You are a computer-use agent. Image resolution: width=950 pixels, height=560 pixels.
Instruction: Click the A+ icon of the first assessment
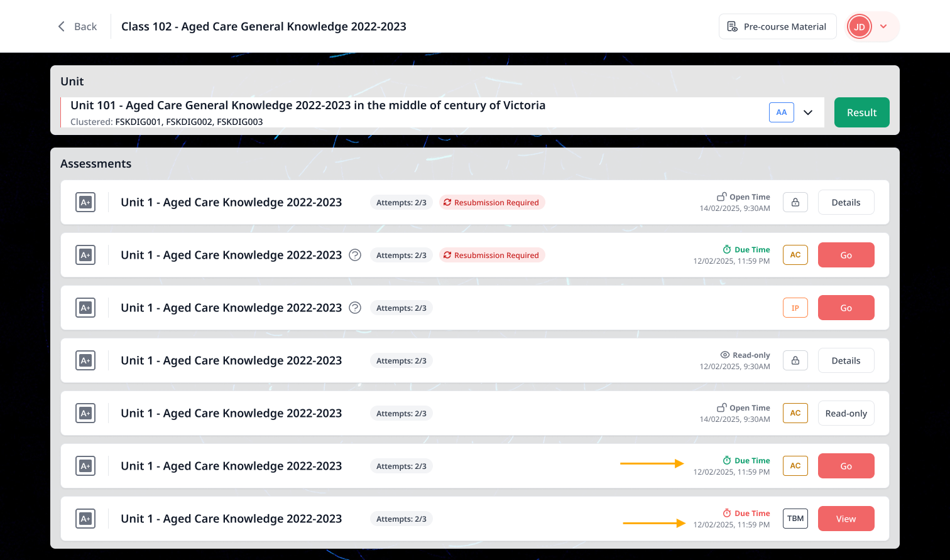(85, 202)
